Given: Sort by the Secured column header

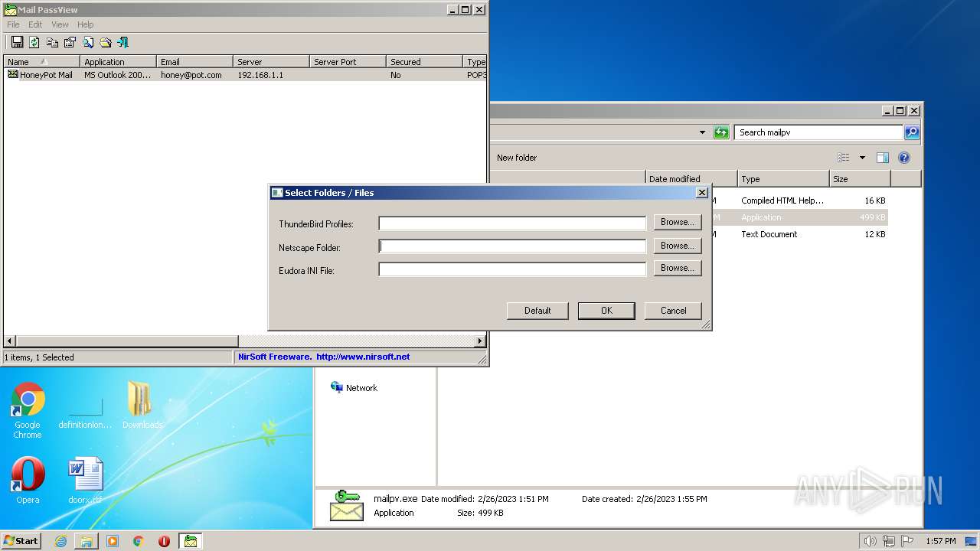Looking at the screenshot, I should tap(424, 62).
